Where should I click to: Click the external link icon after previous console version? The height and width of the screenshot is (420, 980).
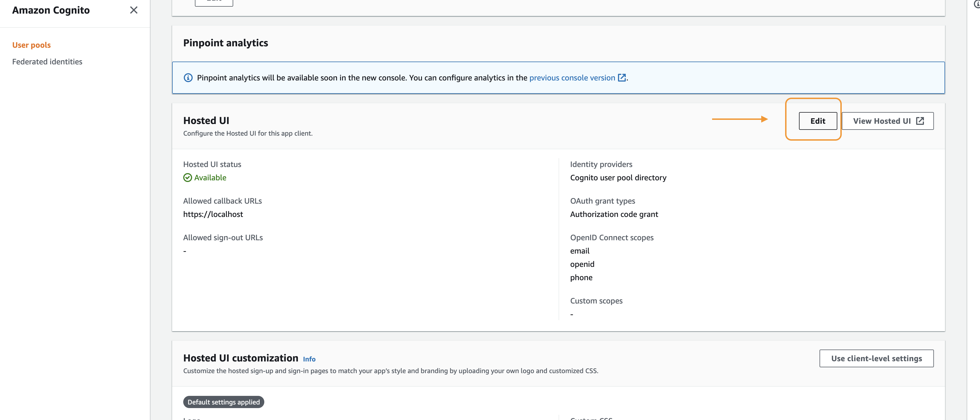(x=622, y=78)
